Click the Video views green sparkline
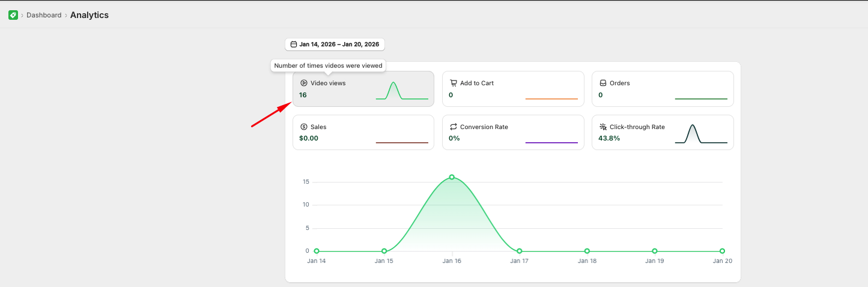This screenshot has height=287, width=868. point(402,91)
